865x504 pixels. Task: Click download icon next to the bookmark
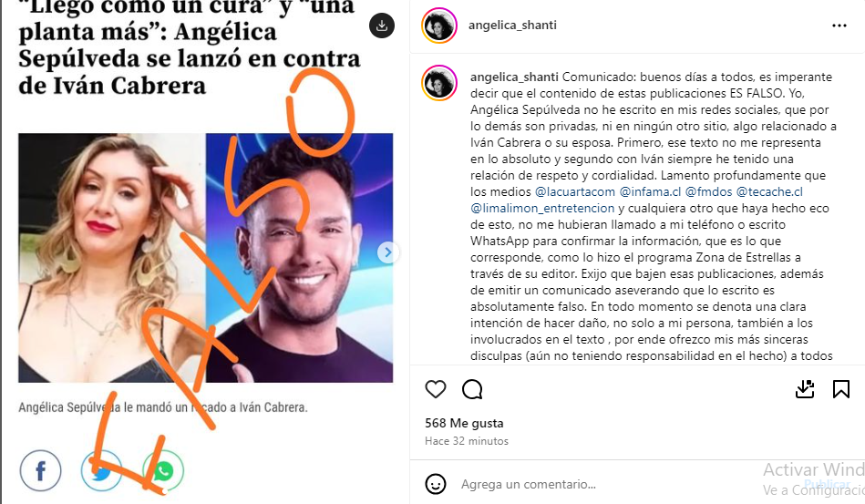[805, 389]
